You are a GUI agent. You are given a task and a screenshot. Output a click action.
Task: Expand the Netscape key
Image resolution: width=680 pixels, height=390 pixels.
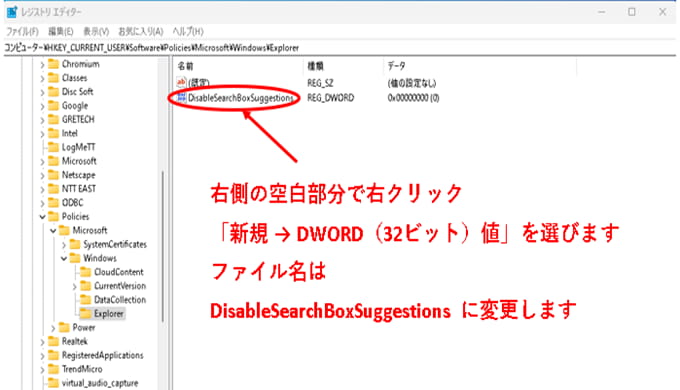click(x=42, y=176)
